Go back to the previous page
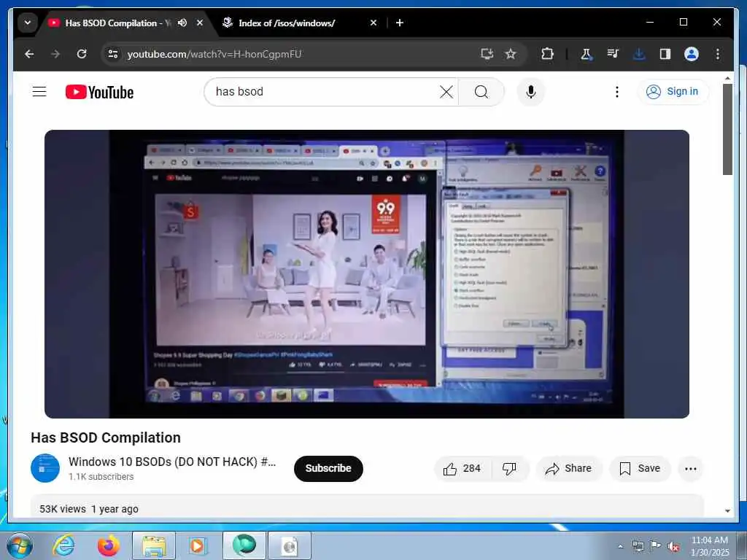747x560 pixels. tap(29, 54)
